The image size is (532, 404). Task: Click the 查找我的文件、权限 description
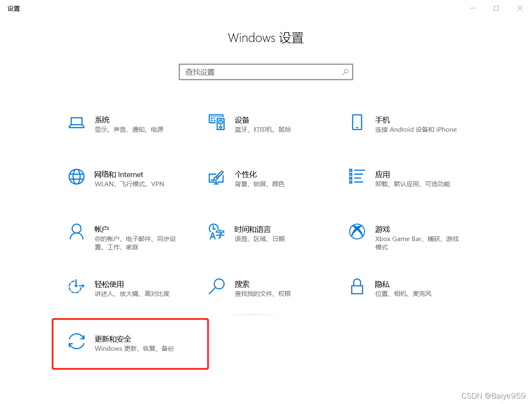[x=263, y=294]
